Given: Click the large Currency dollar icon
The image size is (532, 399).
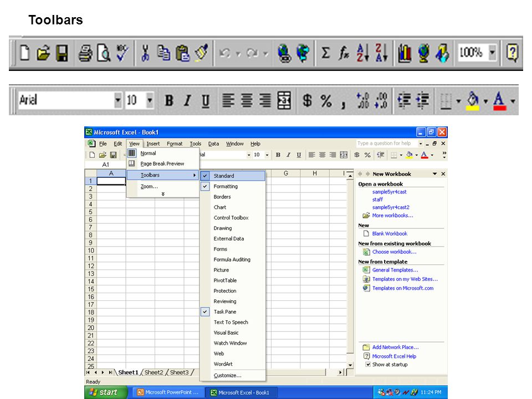Looking at the screenshot, I should pyautogui.click(x=307, y=100).
